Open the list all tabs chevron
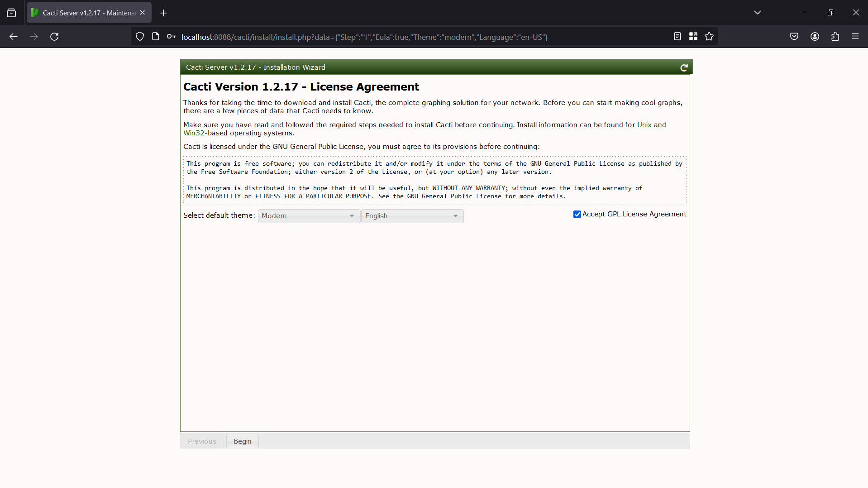This screenshot has height=488, width=868. (758, 13)
